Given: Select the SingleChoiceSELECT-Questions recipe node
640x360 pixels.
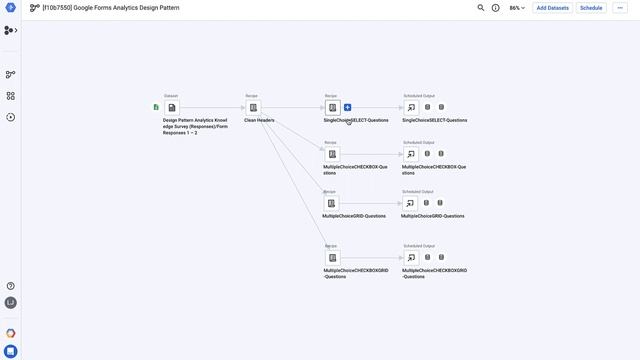Looking at the screenshot, I should pyautogui.click(x=333, y=108).
